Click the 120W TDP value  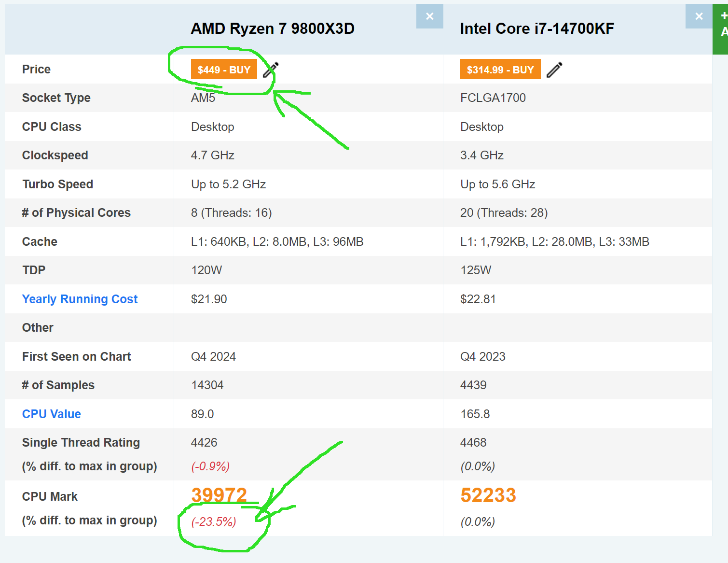coord(206,270)
